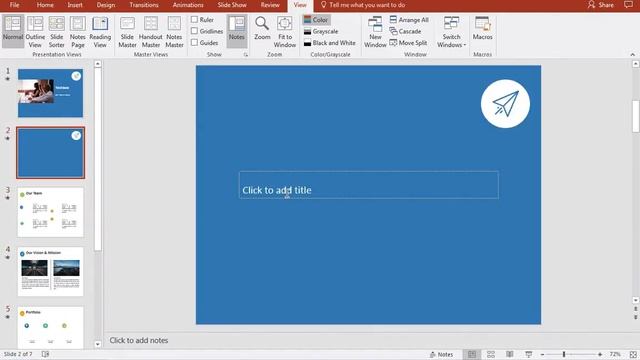Open the Zoom dialog

coord(262,29)
